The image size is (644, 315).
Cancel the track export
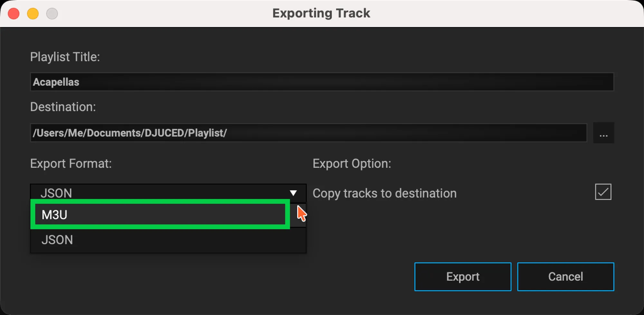pos(565,277)
